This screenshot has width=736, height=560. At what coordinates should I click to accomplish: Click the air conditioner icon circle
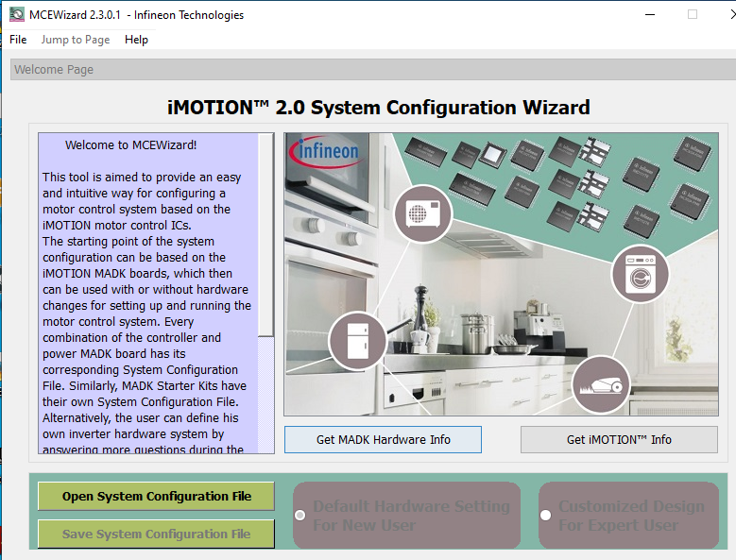(x=423, y=213)
